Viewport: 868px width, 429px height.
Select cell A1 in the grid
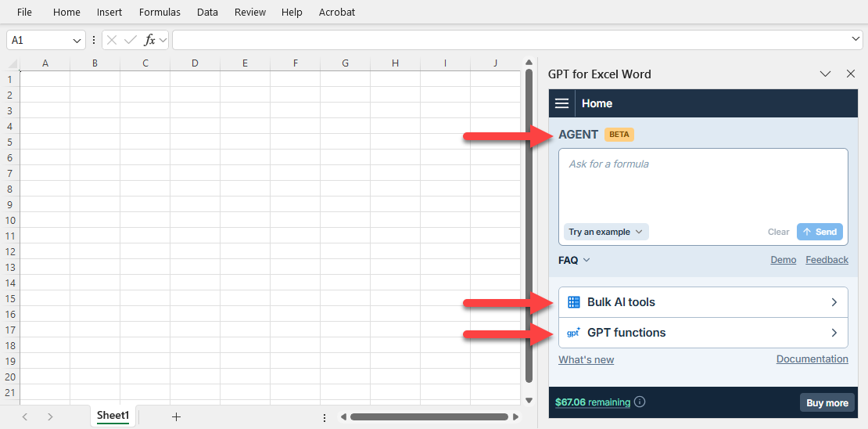45,79
